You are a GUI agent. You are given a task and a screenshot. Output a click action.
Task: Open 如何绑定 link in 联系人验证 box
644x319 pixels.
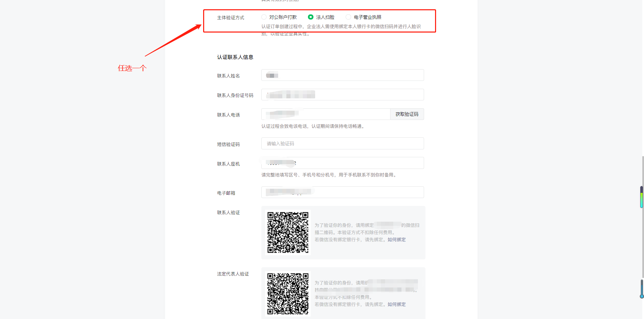[x=397, y=240]
